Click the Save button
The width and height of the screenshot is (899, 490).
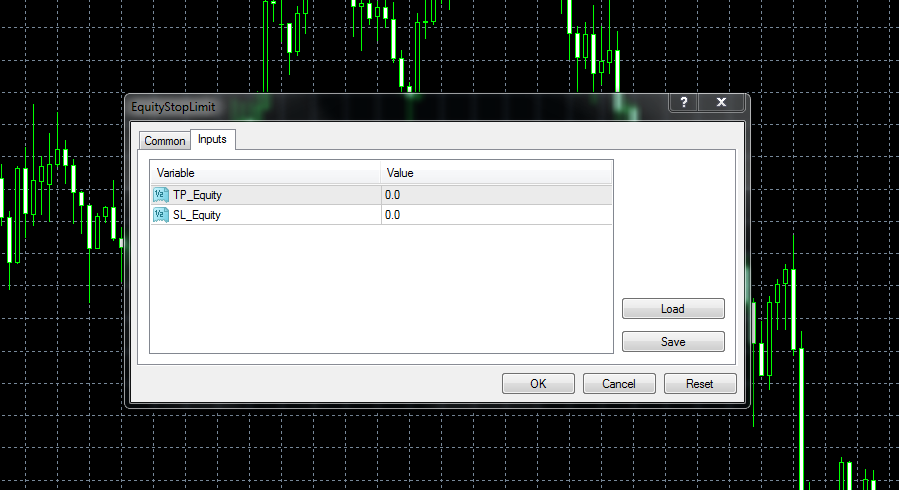pyautogui.click(x=673, y=342)
